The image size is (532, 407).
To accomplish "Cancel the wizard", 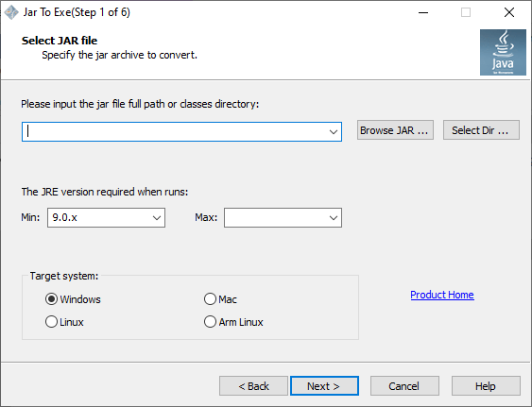I will pyautogui.click(x=404, y=386).
